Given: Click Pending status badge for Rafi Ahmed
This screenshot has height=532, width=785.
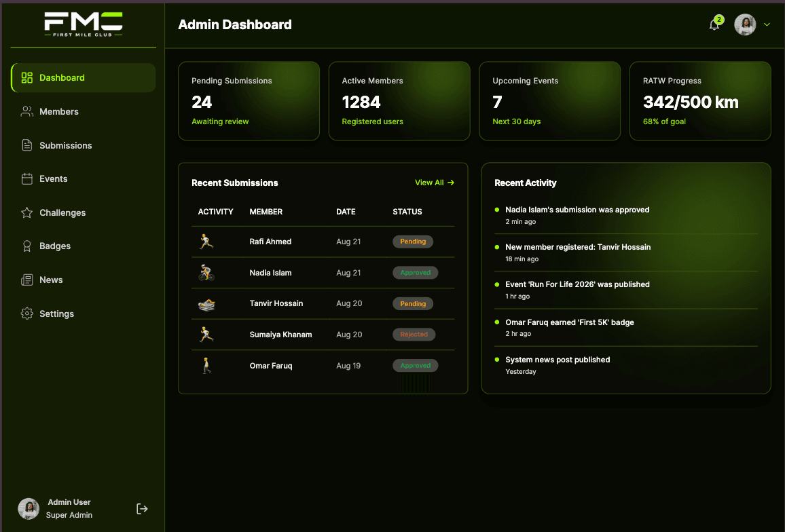Looking at the screenshot, I should [x=413, y=241].
